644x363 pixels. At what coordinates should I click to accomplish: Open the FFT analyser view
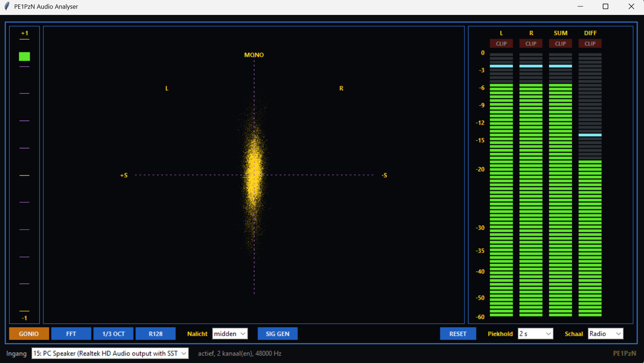click(71, 334)
